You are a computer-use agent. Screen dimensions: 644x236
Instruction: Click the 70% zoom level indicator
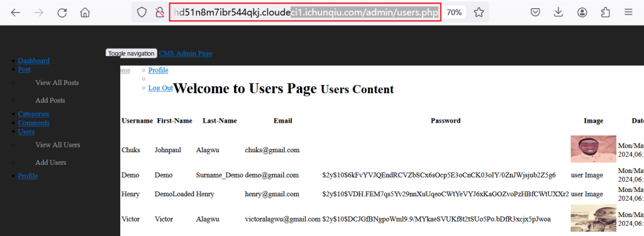point(454,13)
